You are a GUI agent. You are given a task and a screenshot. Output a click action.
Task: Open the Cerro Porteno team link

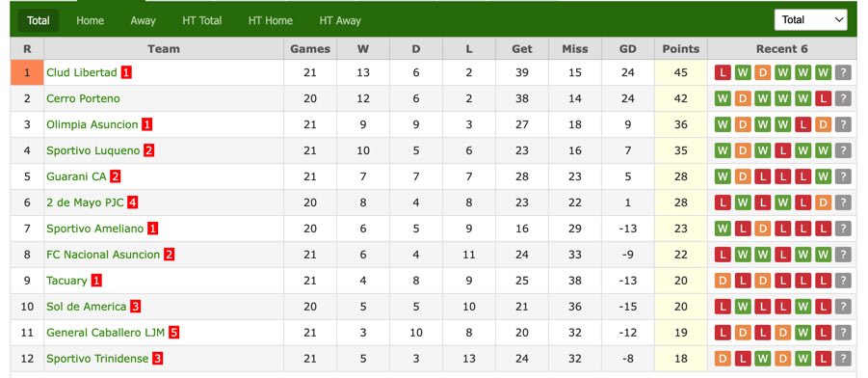(x=83, y=98)
